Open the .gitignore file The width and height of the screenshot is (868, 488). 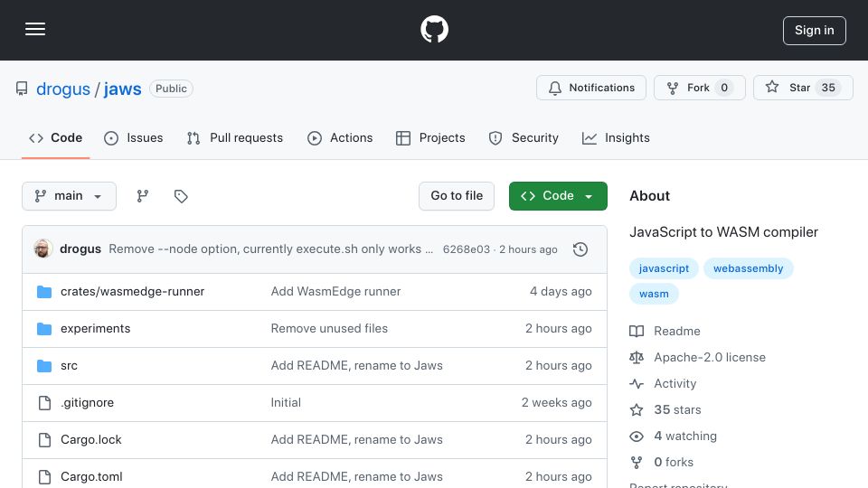pyautogui.click(x=88, y=403)
